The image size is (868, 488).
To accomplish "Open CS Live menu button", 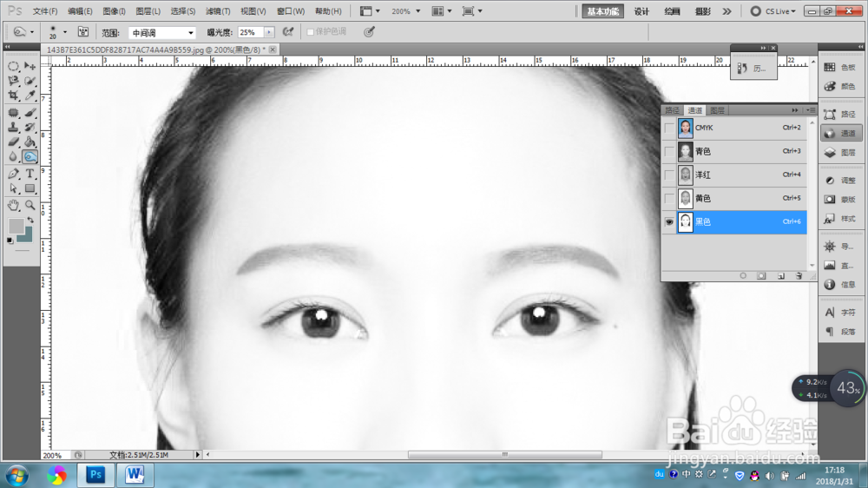I will pos(773,11).
